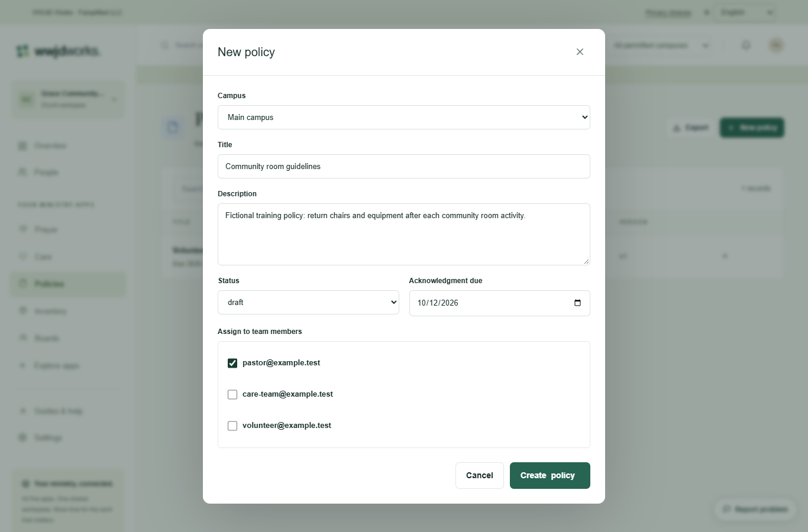Image resolution: width=808 pixels, height=532 pixels.
Task: Go to Overview in the background sidebar
Action: click(68, 145)
